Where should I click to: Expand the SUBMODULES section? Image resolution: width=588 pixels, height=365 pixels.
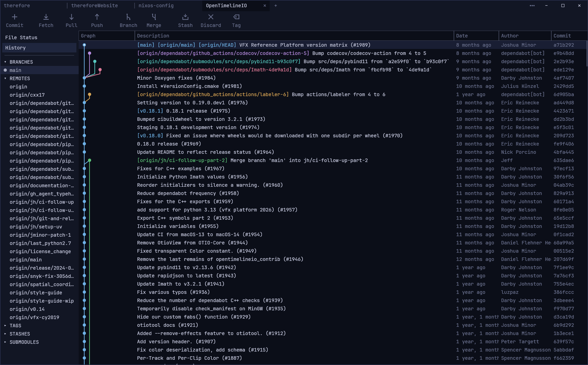coord(5,342)
